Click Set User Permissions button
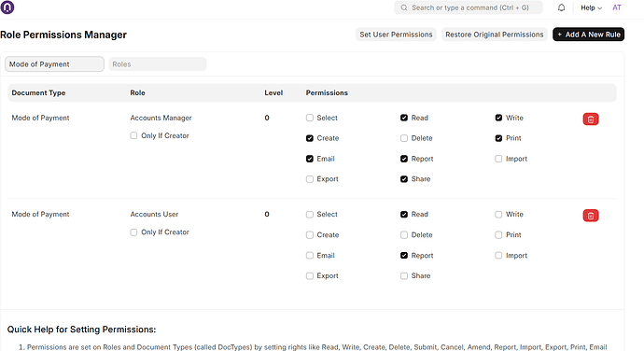644x351 pixels. (396, 35)
